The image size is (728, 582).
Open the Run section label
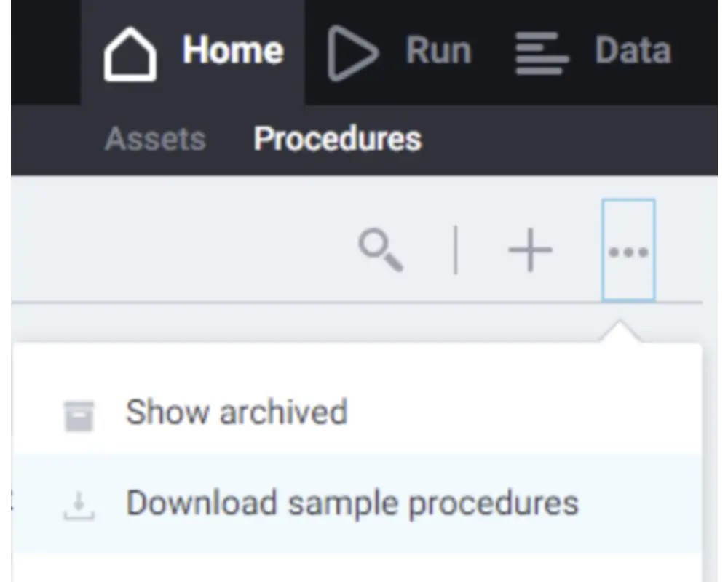438,51
